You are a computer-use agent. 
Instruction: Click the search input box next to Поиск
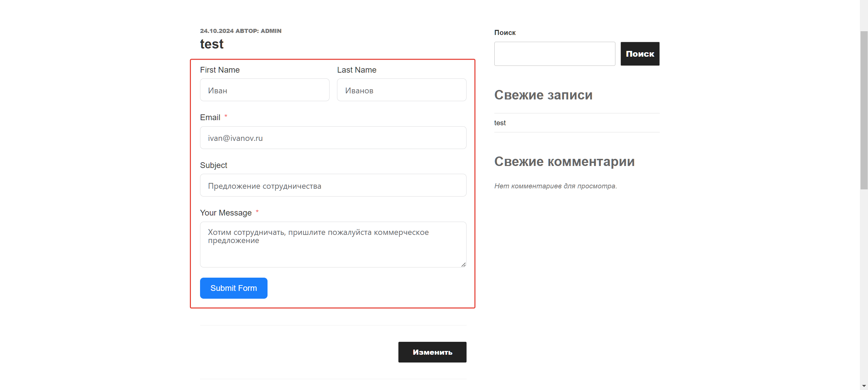554,54
